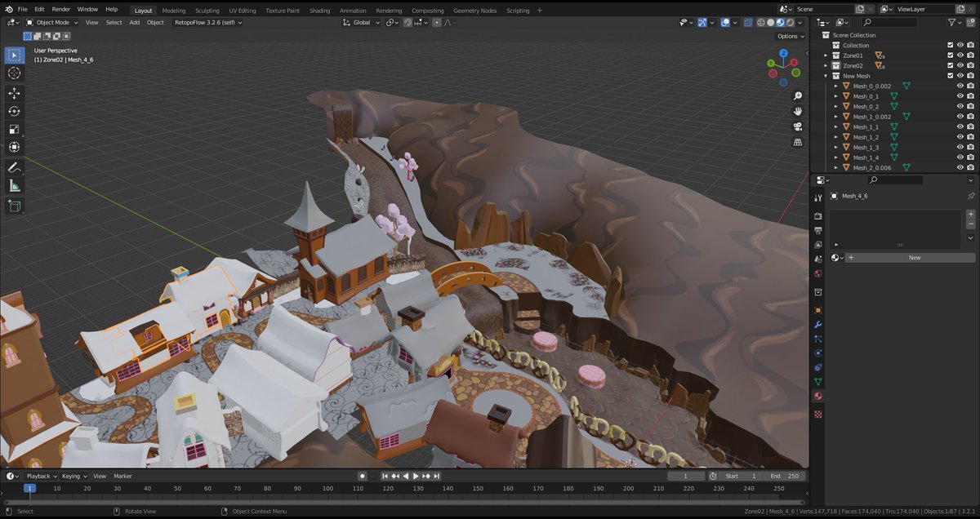Uncheck the Collection exclude checkbox
The height and width of the screenshot is (519, 980).
(950, 46)
